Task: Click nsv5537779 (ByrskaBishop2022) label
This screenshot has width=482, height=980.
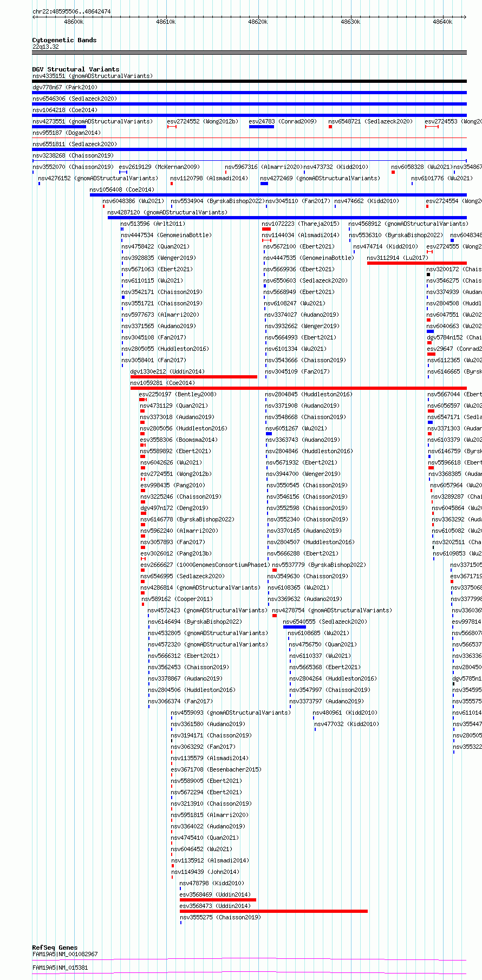Action: [319, 565]
